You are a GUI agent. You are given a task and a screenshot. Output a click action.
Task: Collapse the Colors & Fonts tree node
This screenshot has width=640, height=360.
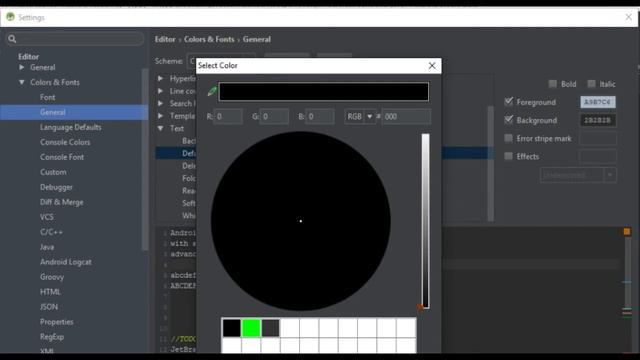[22, 82]
